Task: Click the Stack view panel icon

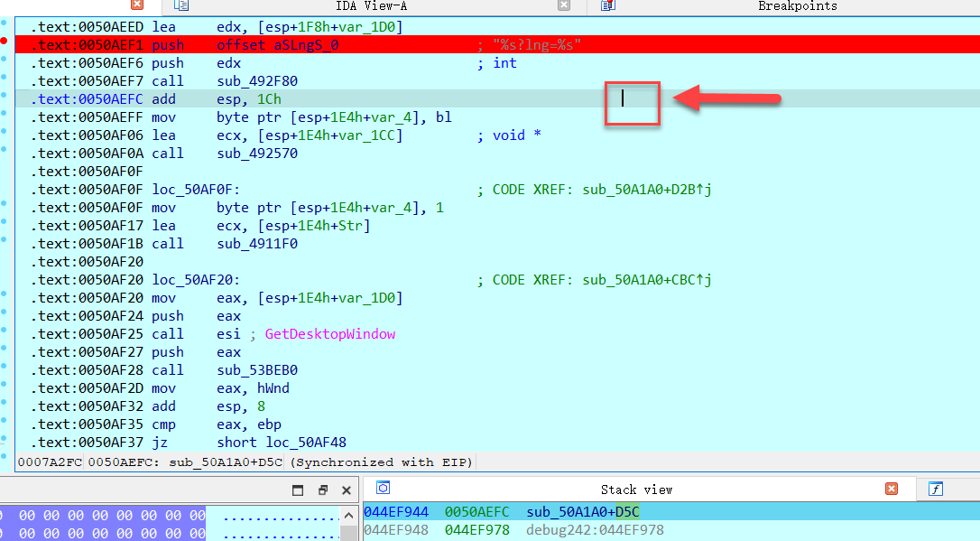Action: tap(384, 488)
